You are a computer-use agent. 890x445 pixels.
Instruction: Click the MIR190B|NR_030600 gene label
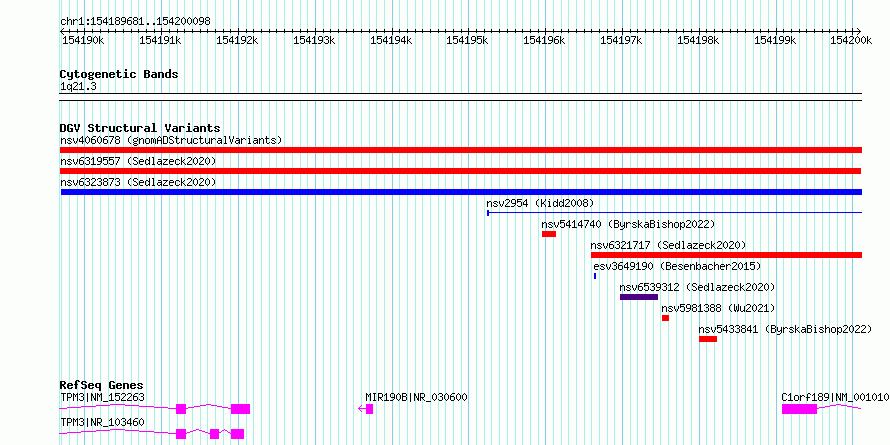[x=416, y=397]
